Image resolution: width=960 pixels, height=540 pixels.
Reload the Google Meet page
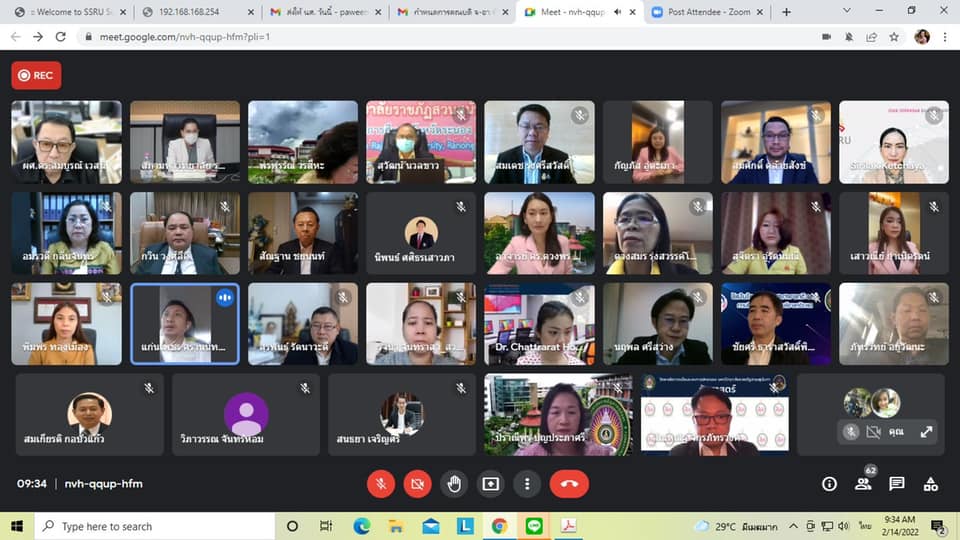[x=62, y=36]
